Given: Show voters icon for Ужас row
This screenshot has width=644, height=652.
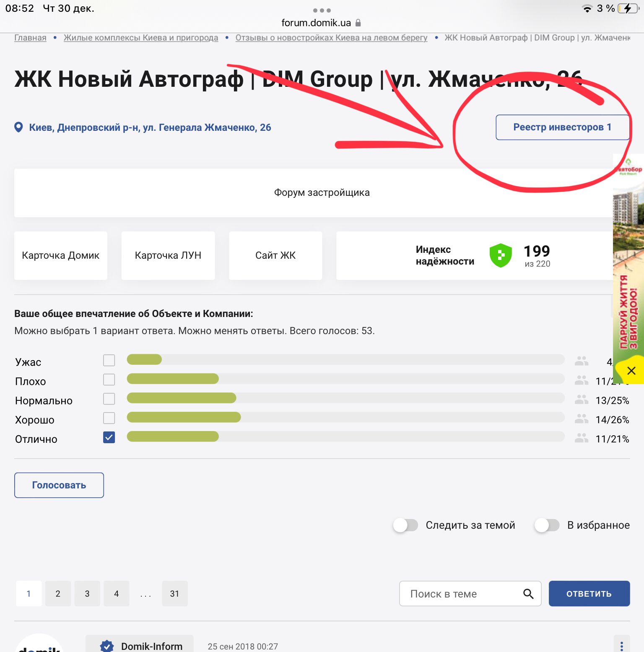Looking at the screenshot, I should tap(582, 361).
